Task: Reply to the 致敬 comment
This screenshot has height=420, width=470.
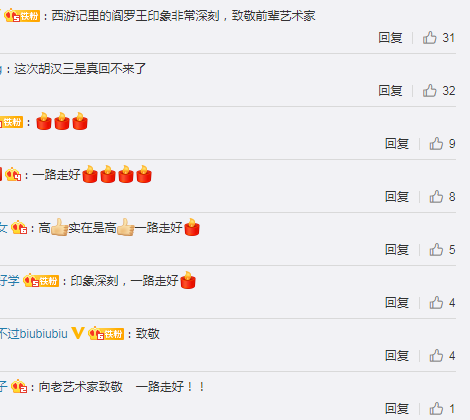Action: click(x=397, y=356)
